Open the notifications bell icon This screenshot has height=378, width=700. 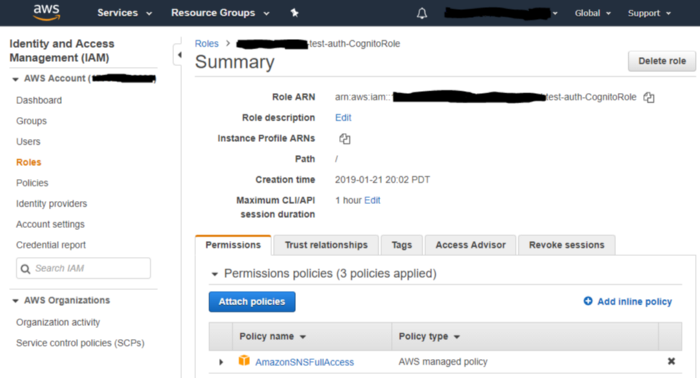click(x=422, y=13)
